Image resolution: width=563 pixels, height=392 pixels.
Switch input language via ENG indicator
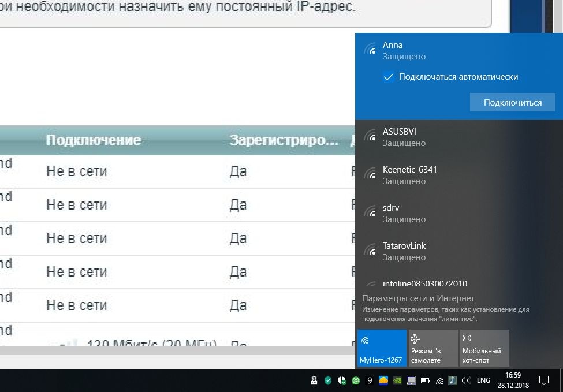(483, 380)
